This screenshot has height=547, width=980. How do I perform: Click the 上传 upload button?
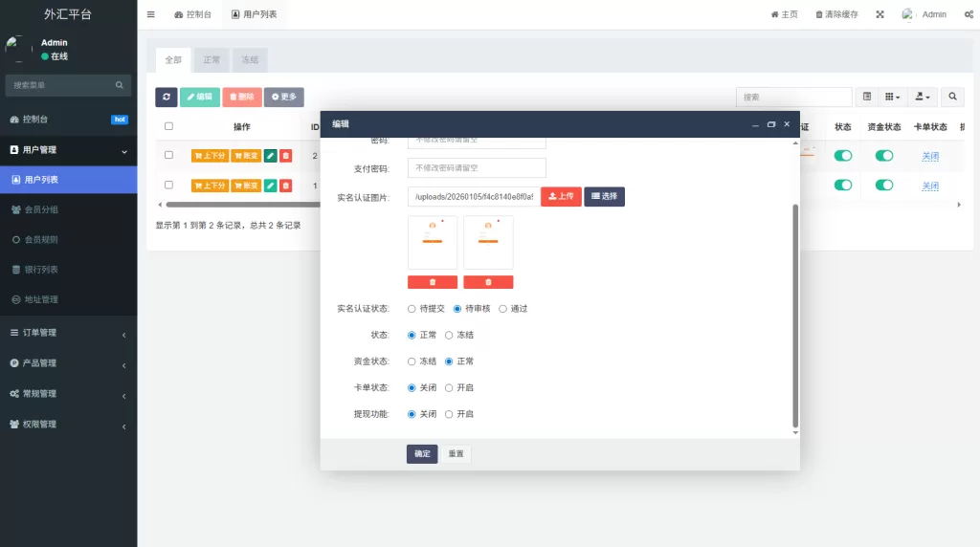[x=561, y=196]
